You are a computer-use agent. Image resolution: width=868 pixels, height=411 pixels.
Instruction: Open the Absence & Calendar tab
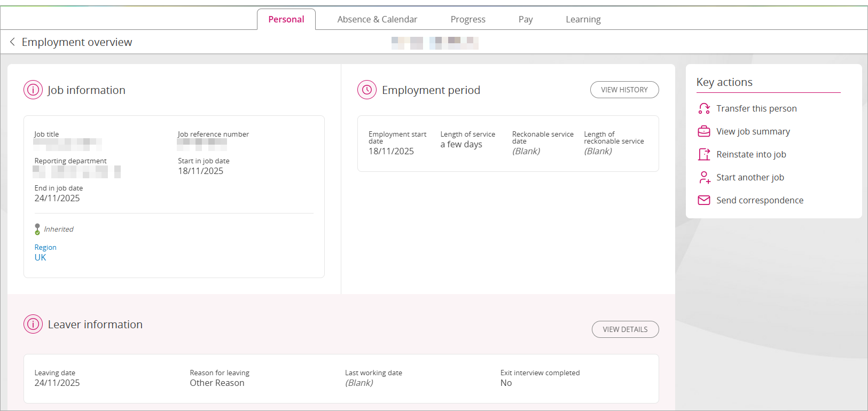pyautogui.click(x=377, y=19)
